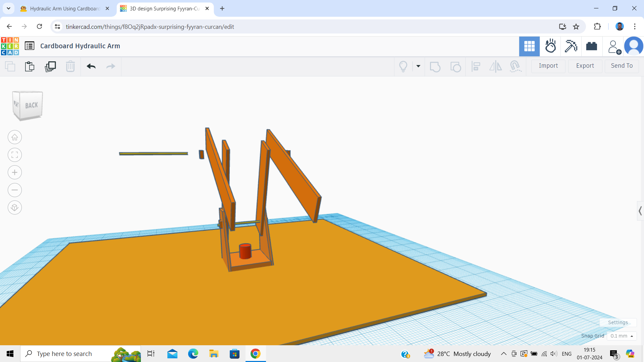644x362 pixels.
Task: Open Sim Lab hand icon
Action: pos(550,46)
